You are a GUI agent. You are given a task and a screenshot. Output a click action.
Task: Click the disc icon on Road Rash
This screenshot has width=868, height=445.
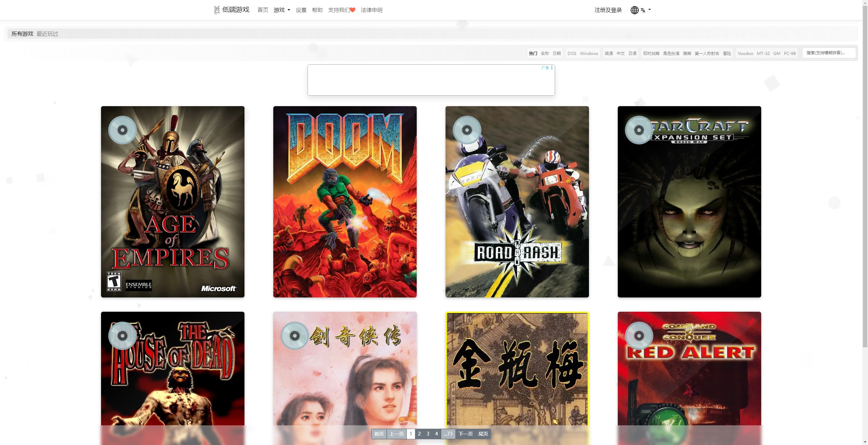pyautogui.click(x=467, y=130)
